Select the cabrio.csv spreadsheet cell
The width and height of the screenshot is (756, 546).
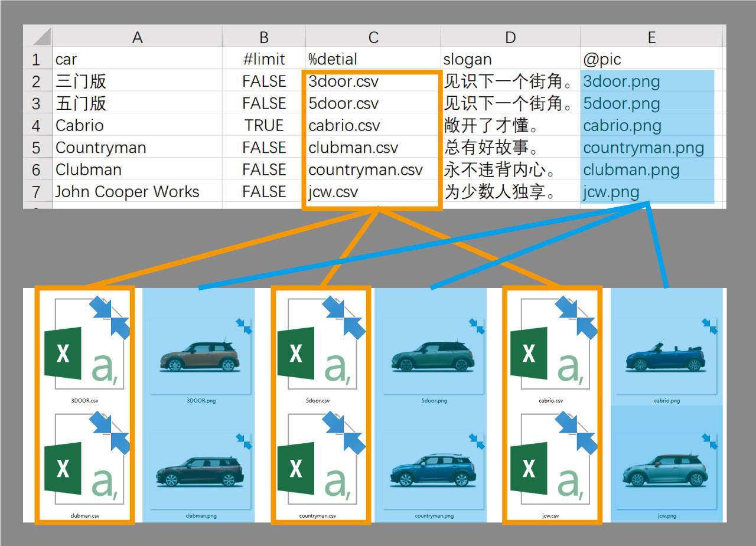373,125
